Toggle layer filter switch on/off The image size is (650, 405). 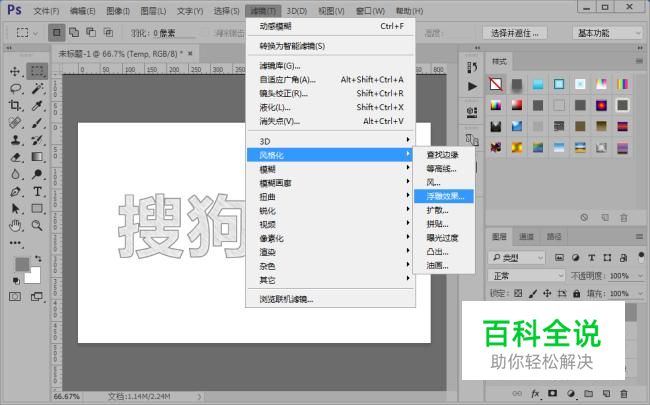[641, 257]
